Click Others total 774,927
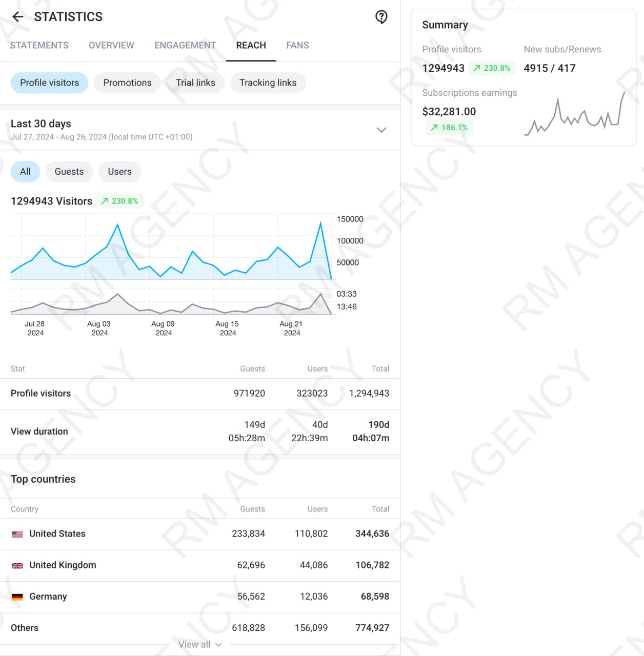 (x=372, y=628)
